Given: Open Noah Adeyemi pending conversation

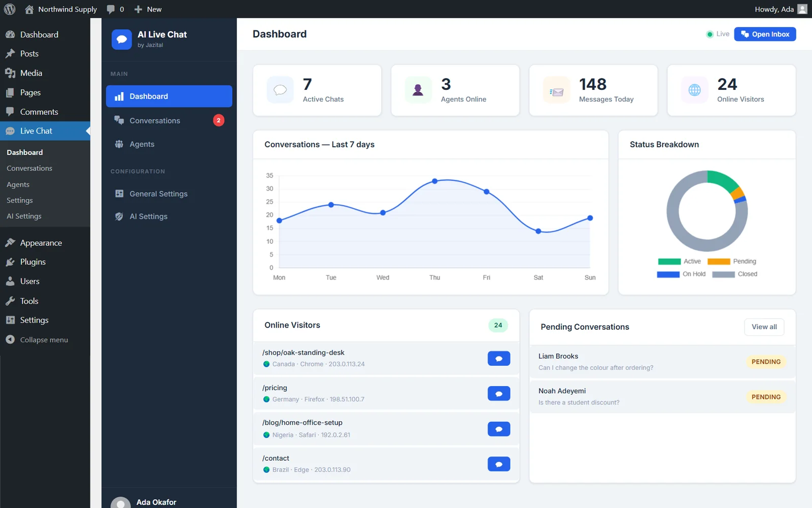Looking at the screenshot, I should pos(662,397).
